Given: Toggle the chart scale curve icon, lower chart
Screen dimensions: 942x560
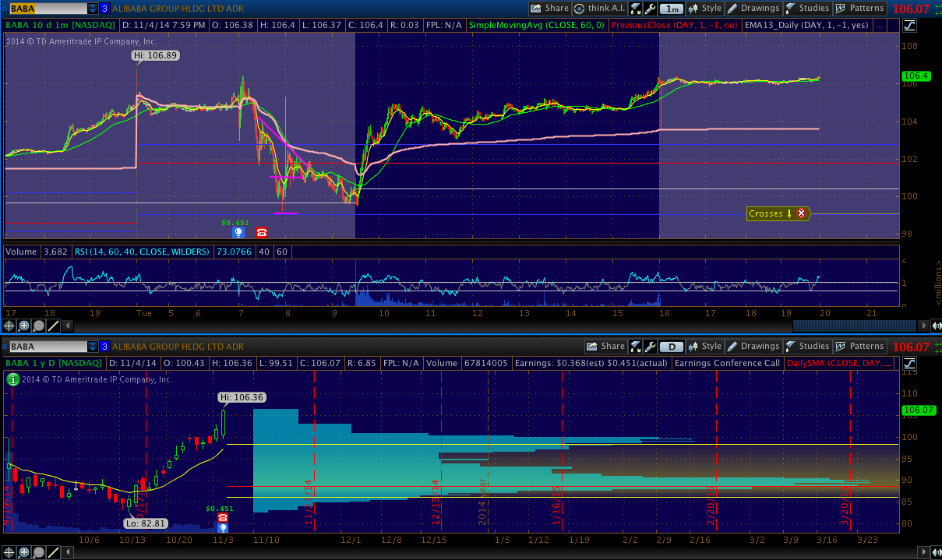Looking at the screenshot, I should coord(910,363).
